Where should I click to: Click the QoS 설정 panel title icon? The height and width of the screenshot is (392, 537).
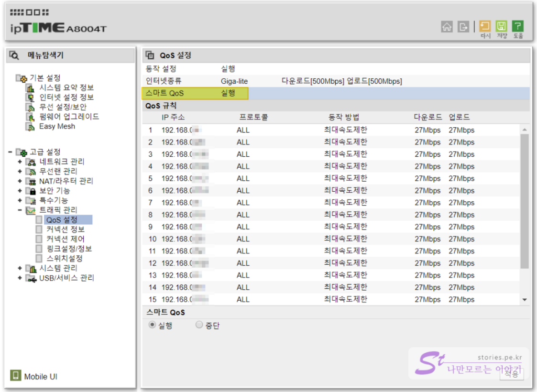[x=150, y=55]
